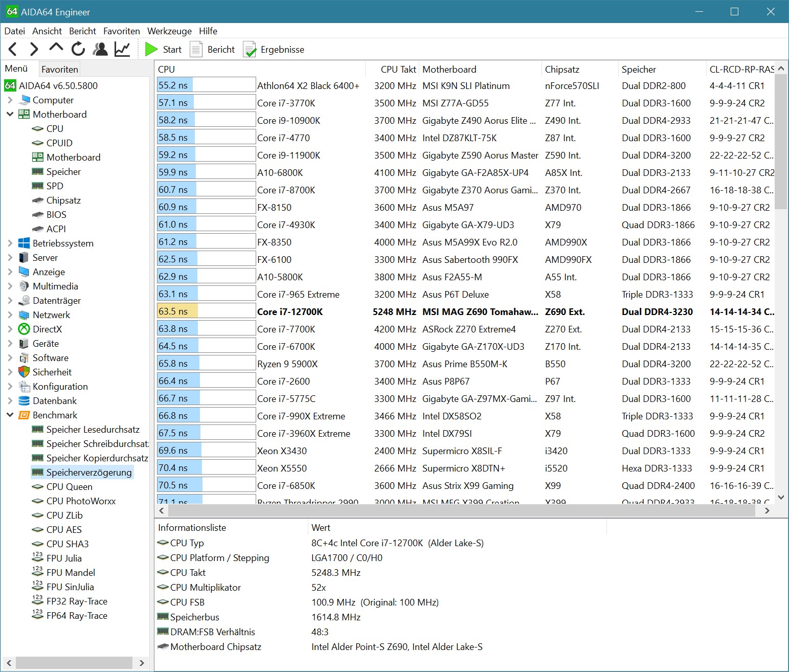Sort by Chipsatz column header
789x672 pixels.
(580, 69)
